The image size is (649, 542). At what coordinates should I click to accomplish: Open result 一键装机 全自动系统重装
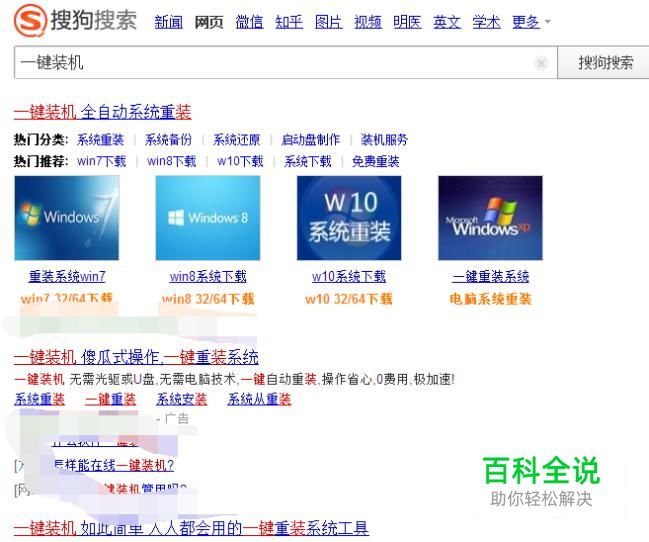coord(102,112)
